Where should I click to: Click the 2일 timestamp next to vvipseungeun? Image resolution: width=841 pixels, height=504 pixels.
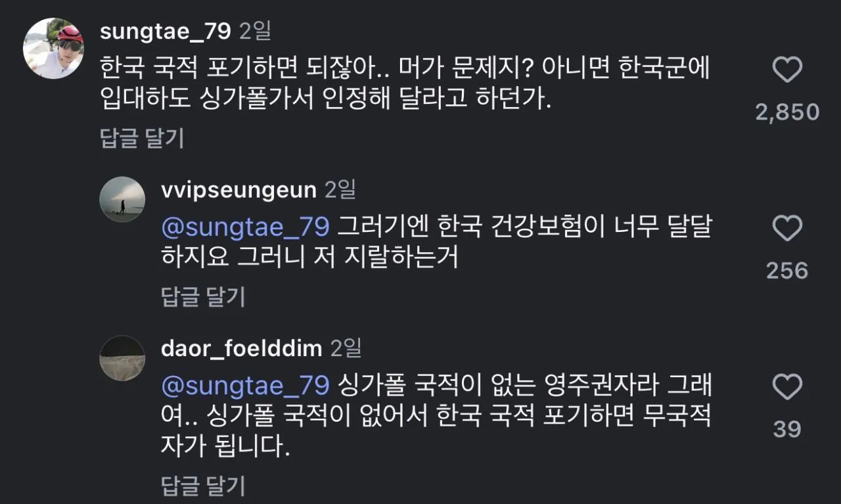[340, 190]
